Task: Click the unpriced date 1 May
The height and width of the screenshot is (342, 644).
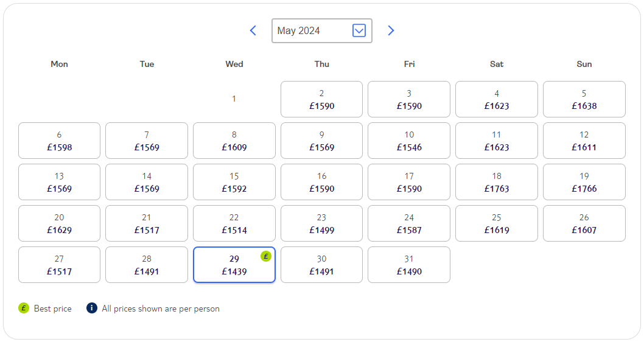Action: click(x=234, y=99)
